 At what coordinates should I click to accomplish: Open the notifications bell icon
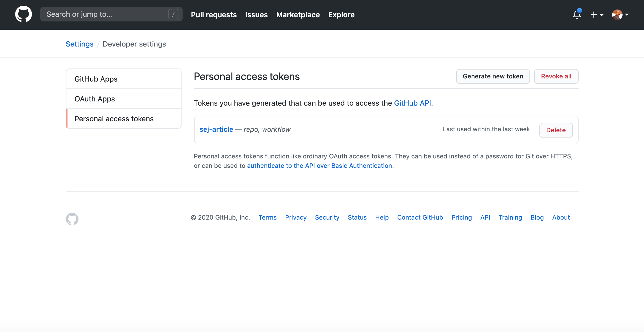click(x=577, y=14)
